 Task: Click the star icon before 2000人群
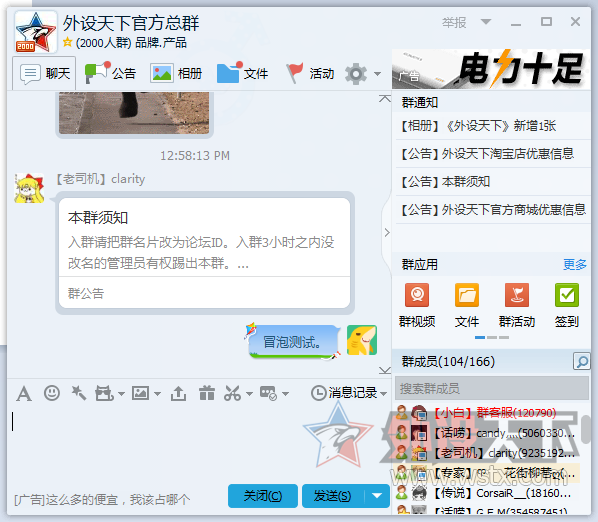[68, 42]
